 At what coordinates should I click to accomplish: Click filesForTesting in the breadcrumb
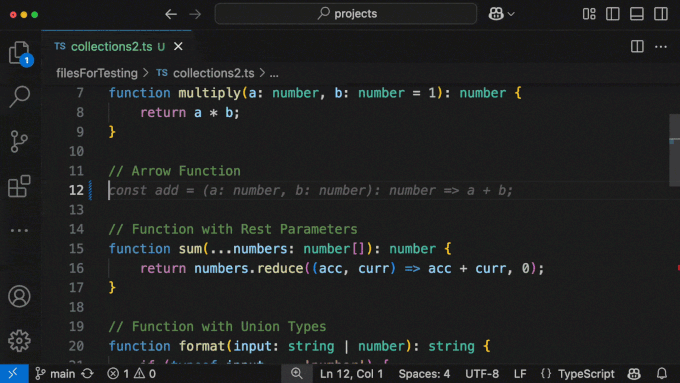tap(97, 73)
